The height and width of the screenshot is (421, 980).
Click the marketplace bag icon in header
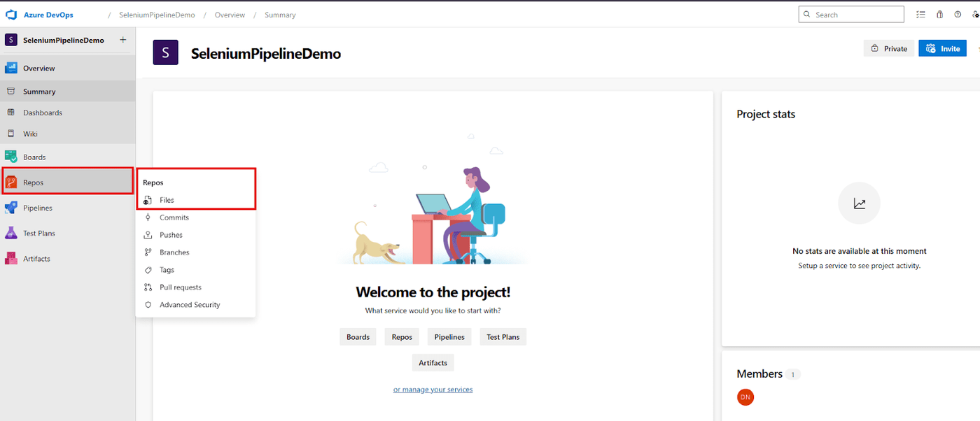[939, 14]
